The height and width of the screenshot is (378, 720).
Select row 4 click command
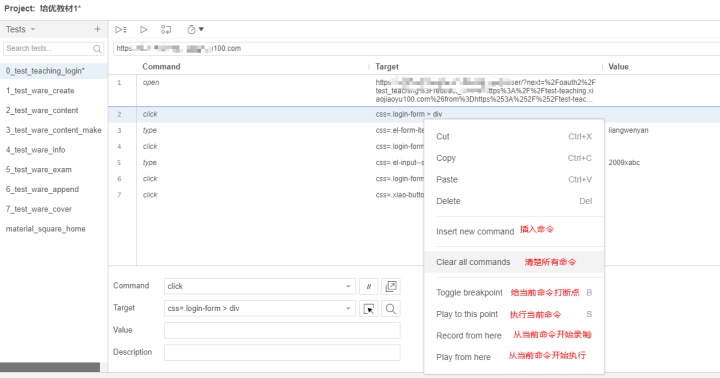pos(414,147)
